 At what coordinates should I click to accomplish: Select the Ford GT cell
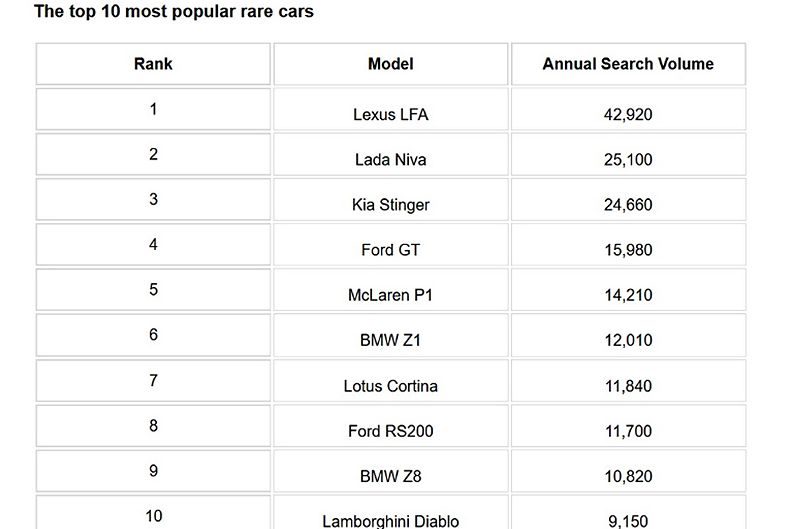click(x=390, y=250)
